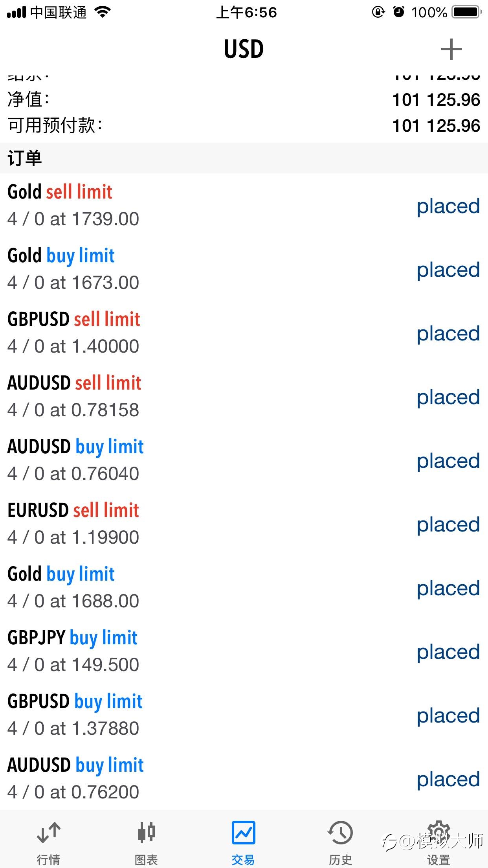
Task: Tap the free margin value 101 125.96
Action: [x=436, y=126]
